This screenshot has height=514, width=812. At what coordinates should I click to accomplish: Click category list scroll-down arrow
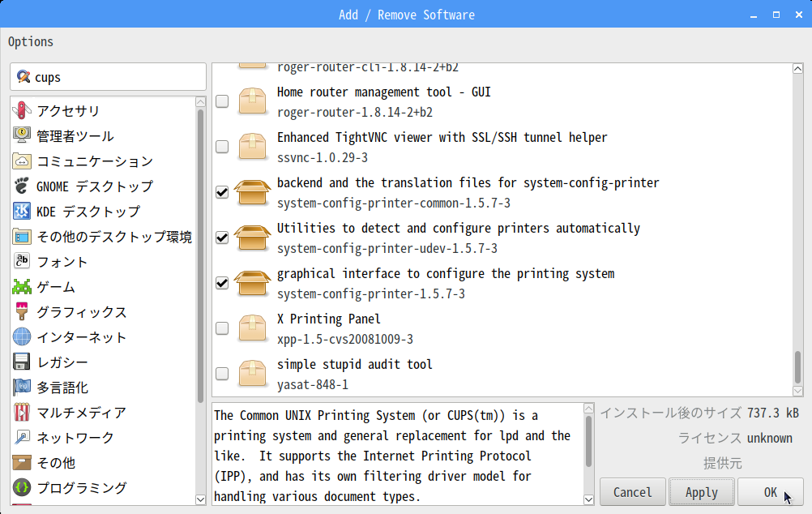point(201,499)
